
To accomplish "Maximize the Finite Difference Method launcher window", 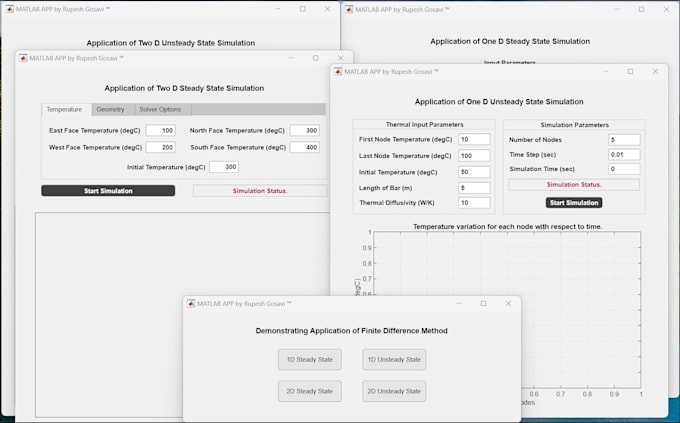I will point(483,303).
